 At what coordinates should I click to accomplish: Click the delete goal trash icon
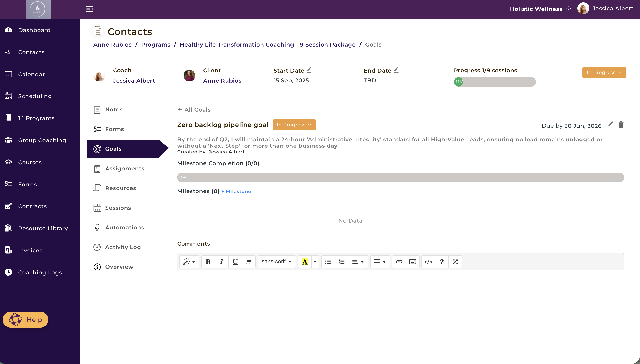pyautogui.click(x=621, y=125)
